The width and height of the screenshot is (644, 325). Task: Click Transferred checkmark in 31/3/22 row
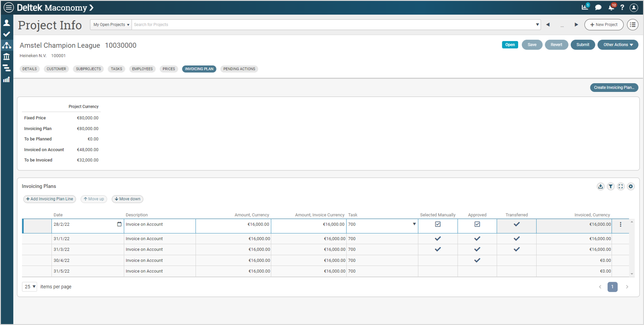tap(517, 249)
